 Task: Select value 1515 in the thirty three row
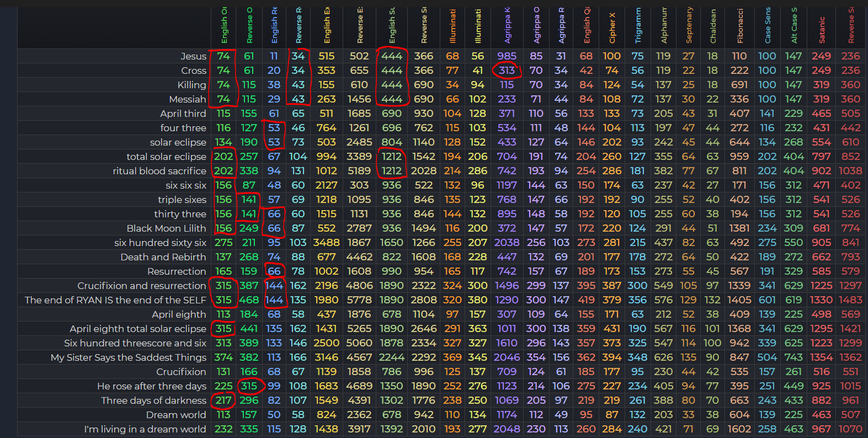point(327,214)
